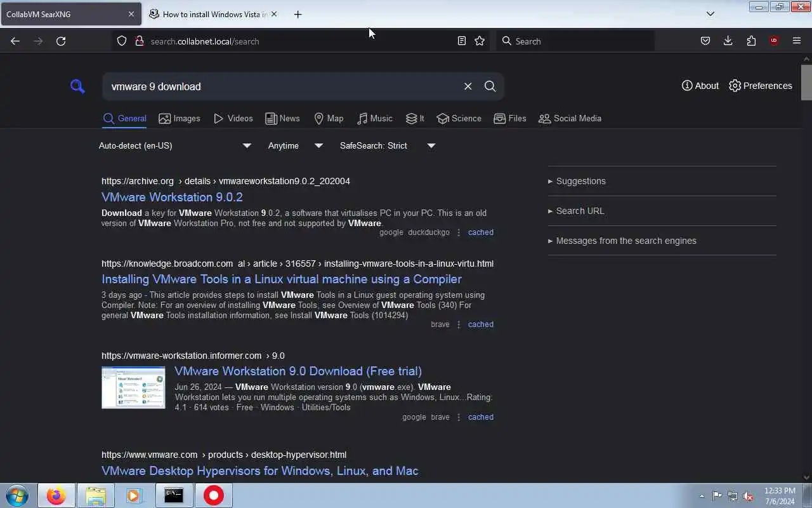
Task: Open result options dots for archive.org
Action: click(x=459, y=232)
